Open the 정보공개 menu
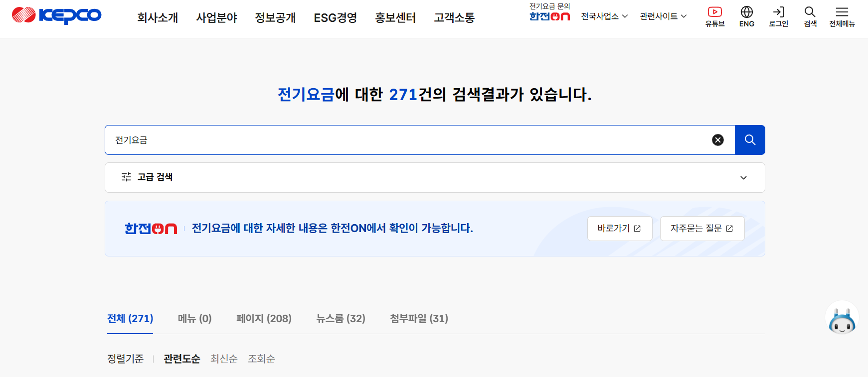 click(x=275, y=18)
